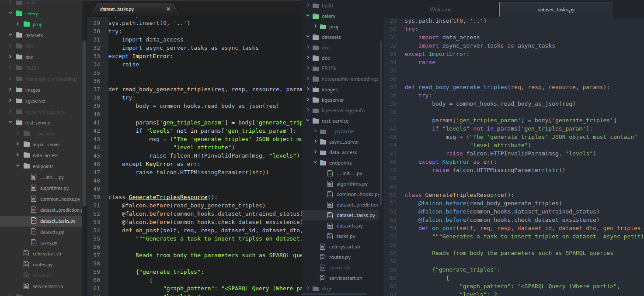This screenshot has width=644, height=296.
Task: Collapse the endpoints folder chevron in left tree
Action: tap(17, 166)
